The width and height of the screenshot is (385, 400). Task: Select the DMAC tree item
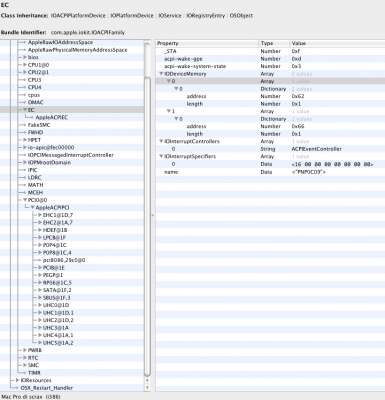click(x=35, y=102)
